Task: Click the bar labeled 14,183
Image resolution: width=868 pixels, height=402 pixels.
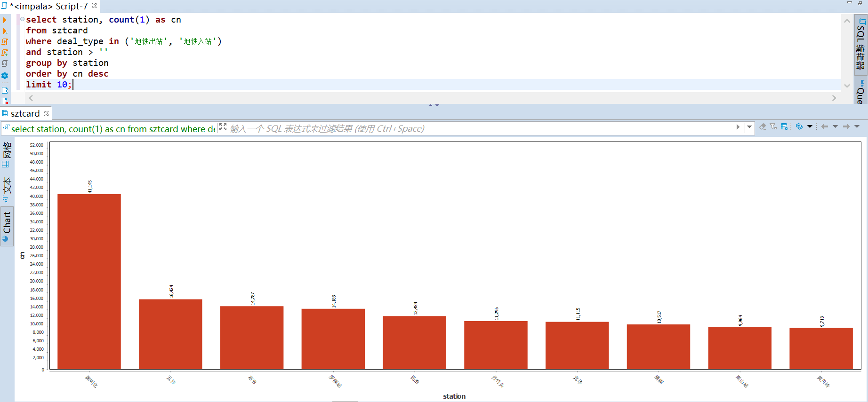Action: [x=333, y=339]
